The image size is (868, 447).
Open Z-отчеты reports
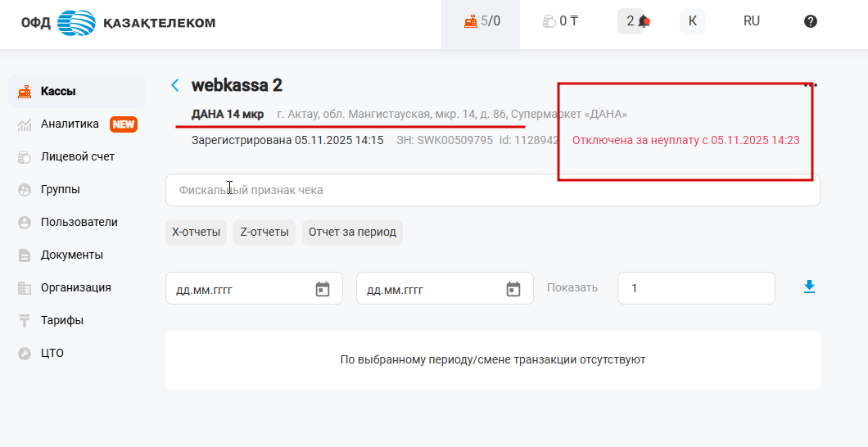(264, 232)
